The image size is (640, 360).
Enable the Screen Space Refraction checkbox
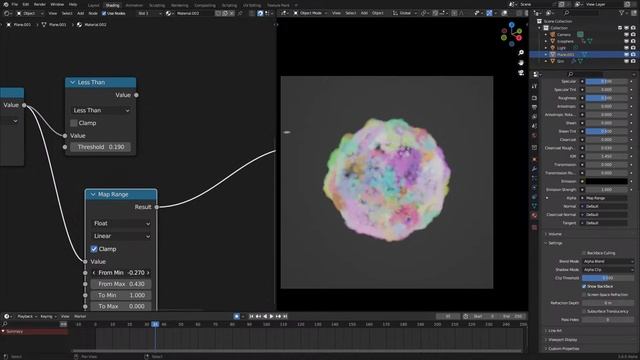(x=584, y=294)
